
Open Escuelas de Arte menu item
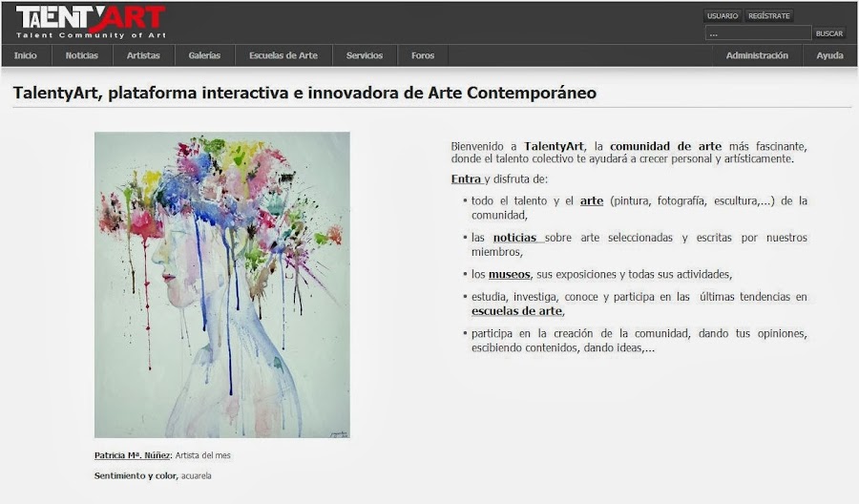283,55
